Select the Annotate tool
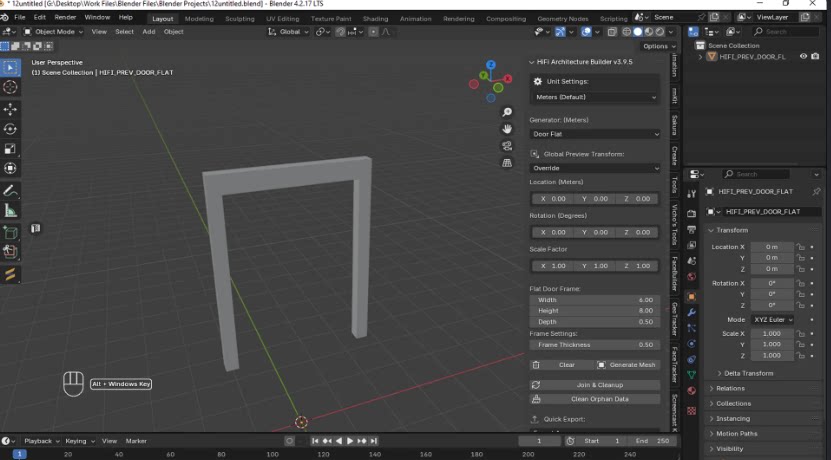 (x=10, y=191)
